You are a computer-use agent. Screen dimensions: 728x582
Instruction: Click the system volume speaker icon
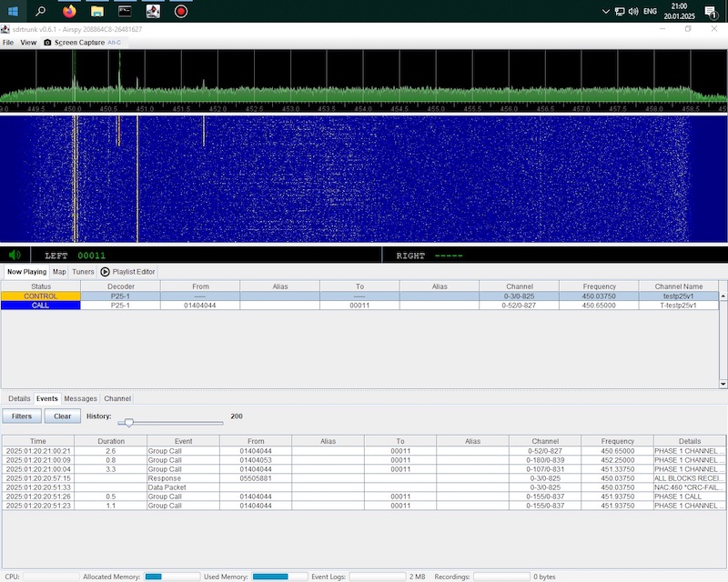[x=632, y=12]
